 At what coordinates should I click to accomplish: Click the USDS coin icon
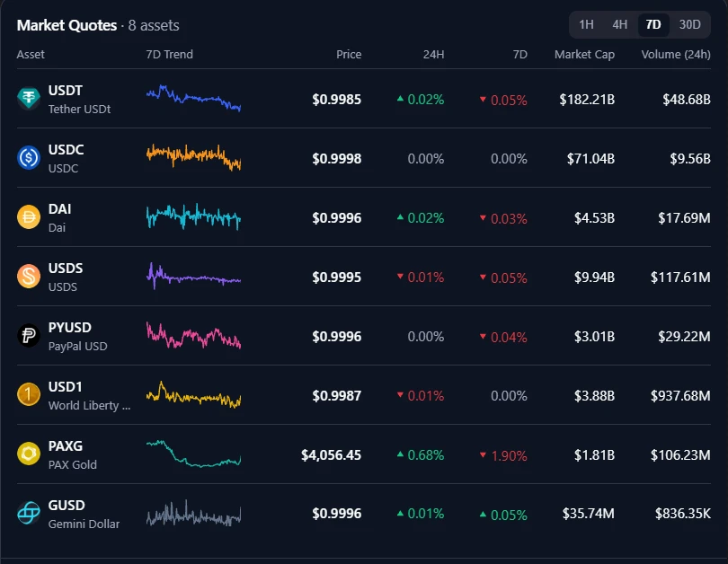(29, 277)
